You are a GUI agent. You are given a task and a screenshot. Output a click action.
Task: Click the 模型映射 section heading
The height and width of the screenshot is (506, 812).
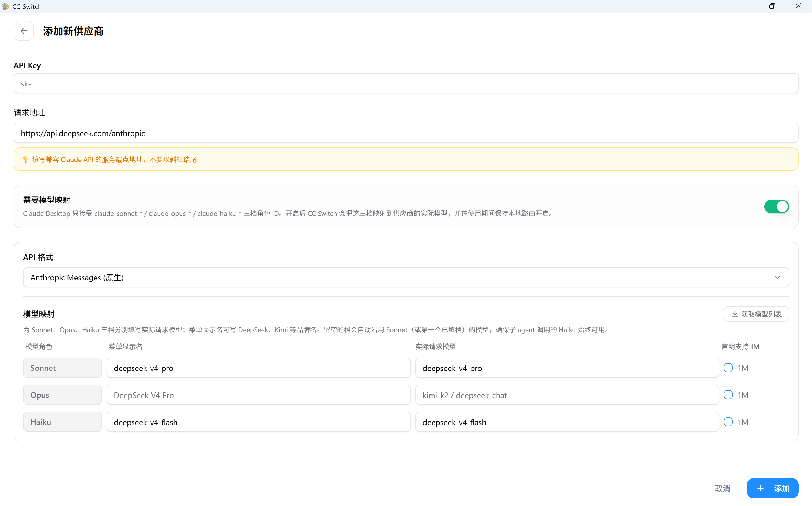39,314
